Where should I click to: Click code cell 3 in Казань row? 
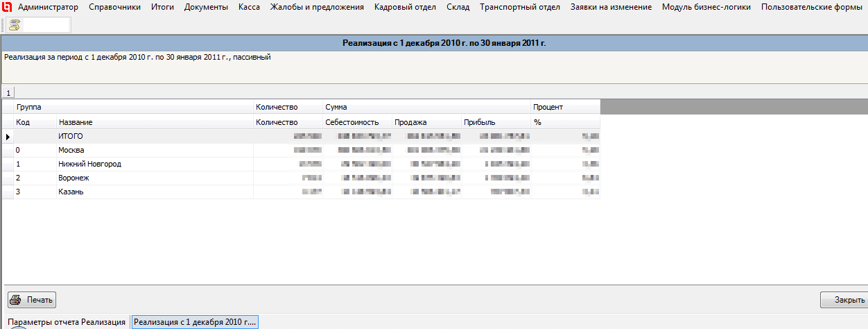point(35,192)
